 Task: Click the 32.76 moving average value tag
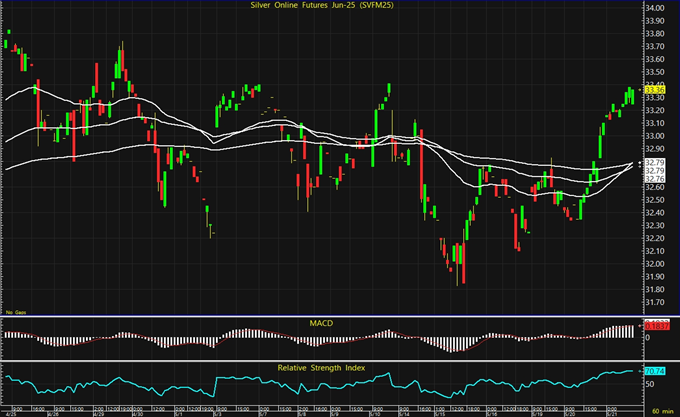coord(657,179)
